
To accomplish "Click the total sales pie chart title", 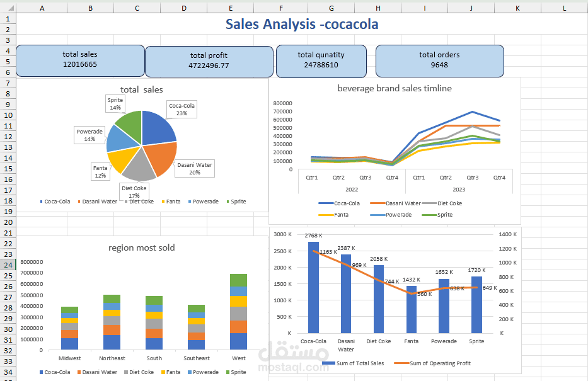I will coord(141,89).
